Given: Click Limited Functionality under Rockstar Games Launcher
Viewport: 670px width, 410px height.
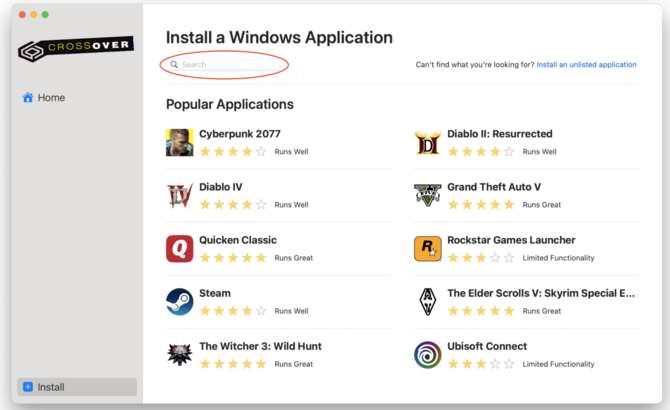Looking at the screenshot, I should point(558,258).
